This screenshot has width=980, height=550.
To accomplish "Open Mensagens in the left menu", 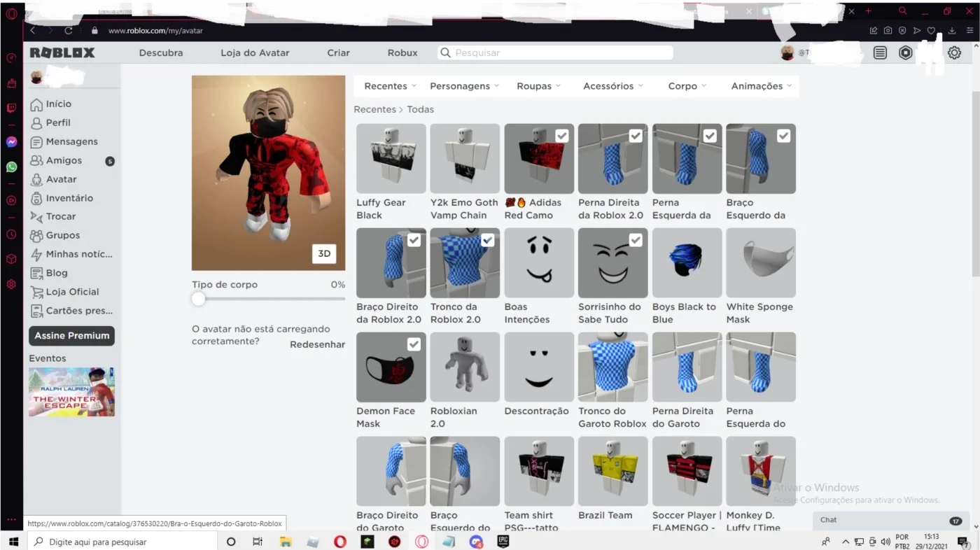I will click(64, 141).
